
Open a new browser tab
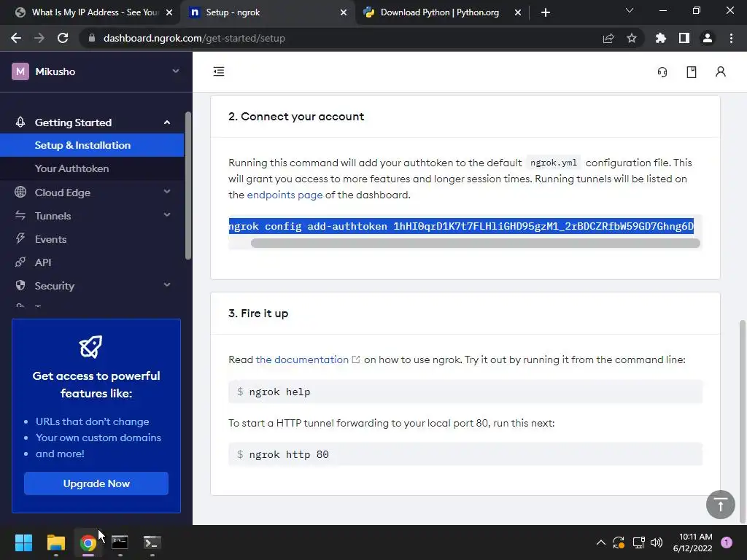546,12
